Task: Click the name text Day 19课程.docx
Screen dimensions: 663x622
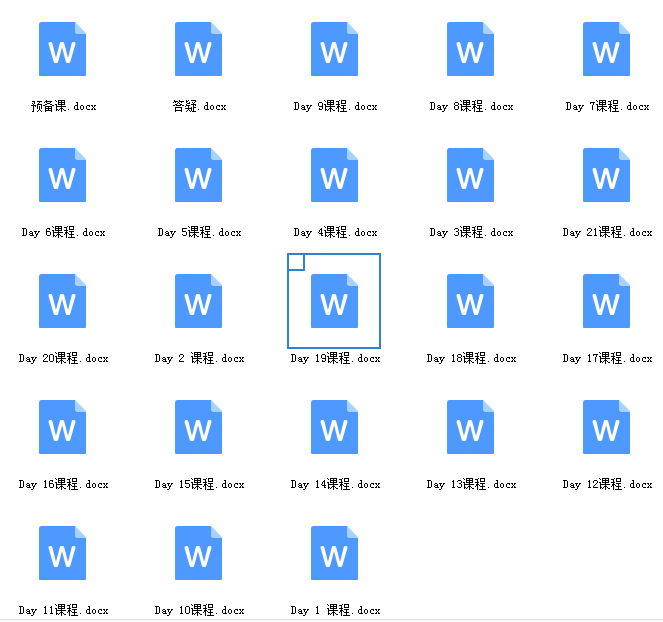Action: (335, 358)
